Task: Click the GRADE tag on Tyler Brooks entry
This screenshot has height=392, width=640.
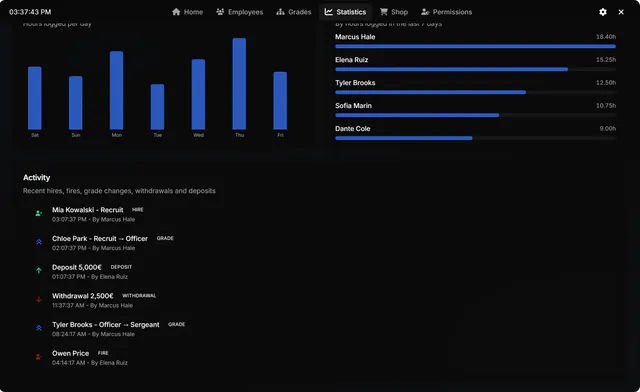Action: pos(176,324)
